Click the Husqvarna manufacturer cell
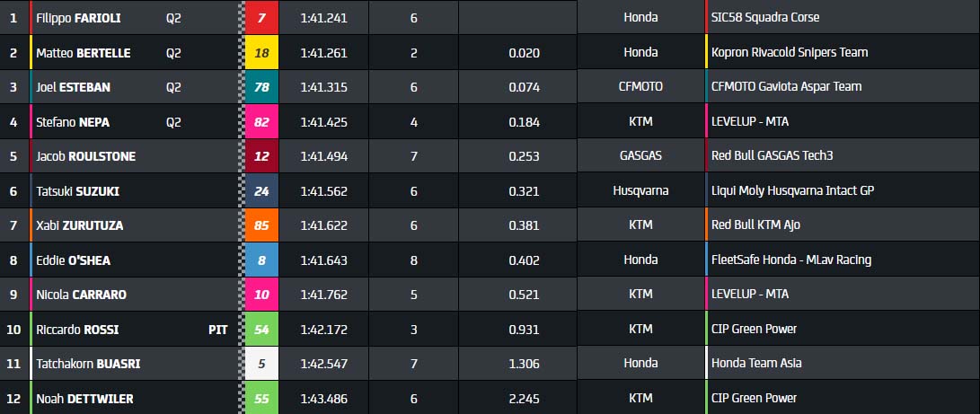The image size is (980, 414). 640,191
